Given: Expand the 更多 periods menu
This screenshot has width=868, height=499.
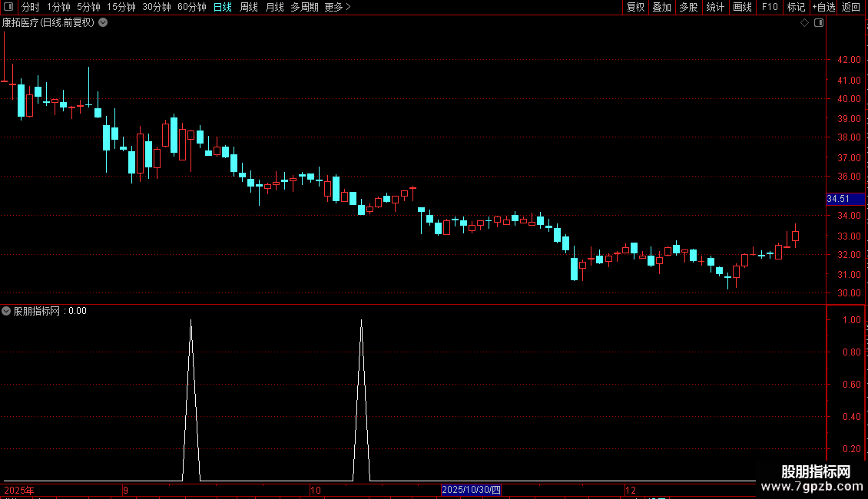Looking at the screenshot, I should pyautogui.click(x=337, y=7).
